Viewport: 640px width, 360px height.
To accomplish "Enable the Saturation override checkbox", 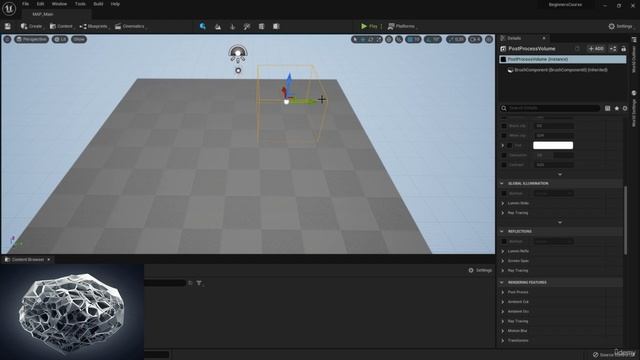I will pyautogui.click(x=504, y=155).
